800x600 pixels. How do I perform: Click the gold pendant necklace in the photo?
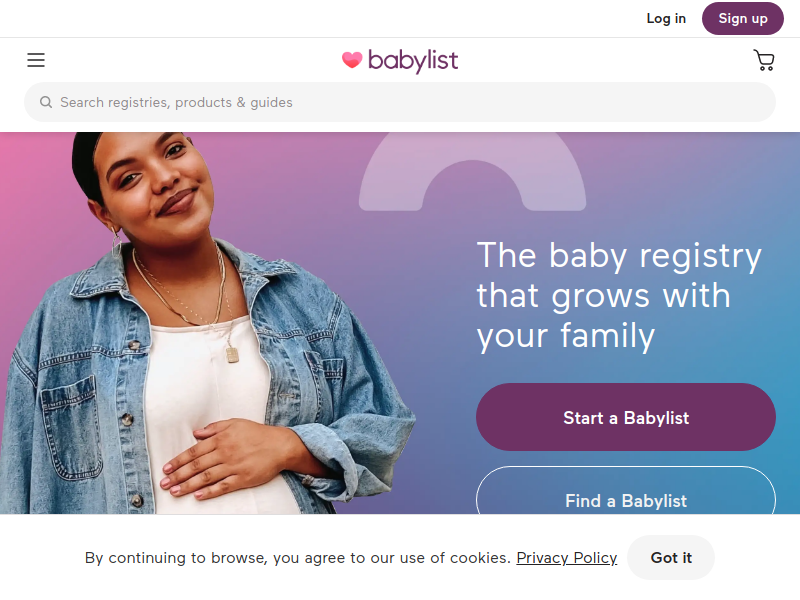pos(232,354)
